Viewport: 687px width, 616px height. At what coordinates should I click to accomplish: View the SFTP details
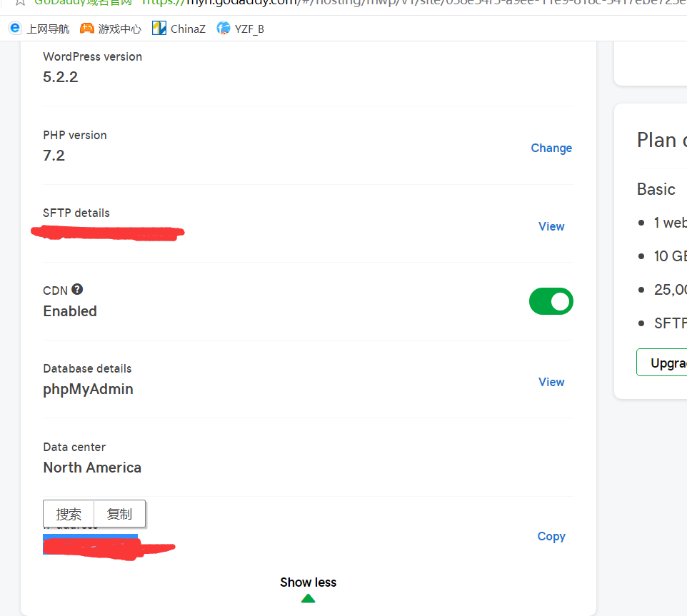click(x=551, y=226)
